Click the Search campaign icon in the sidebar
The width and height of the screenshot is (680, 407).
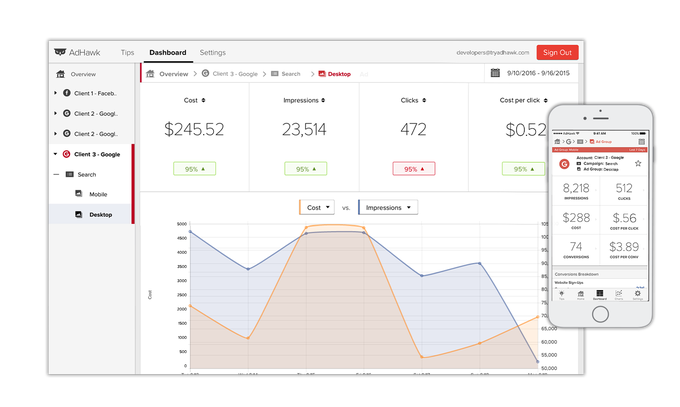click(69, 174)
